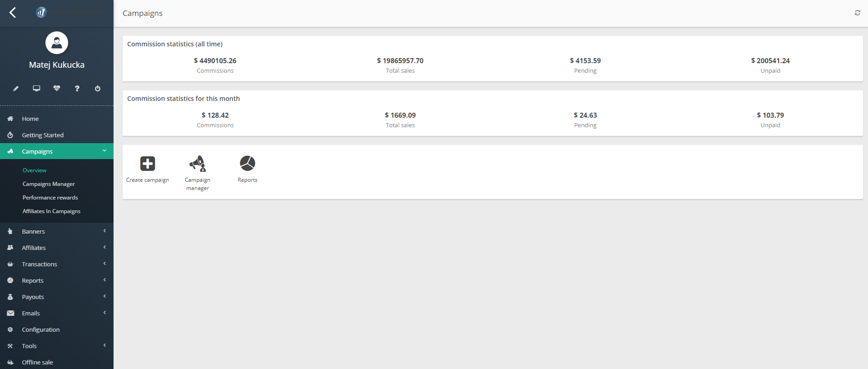Screen dimensions: 868x369
Task: Click the monitor icon below Matej Kukucka
Action: click(x=36, y=89)
